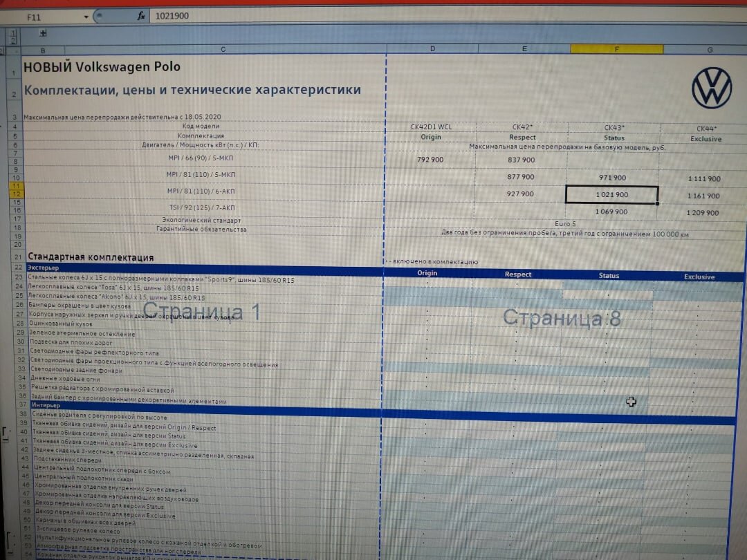
Task: Select column C header
Action: coord(224,49)
